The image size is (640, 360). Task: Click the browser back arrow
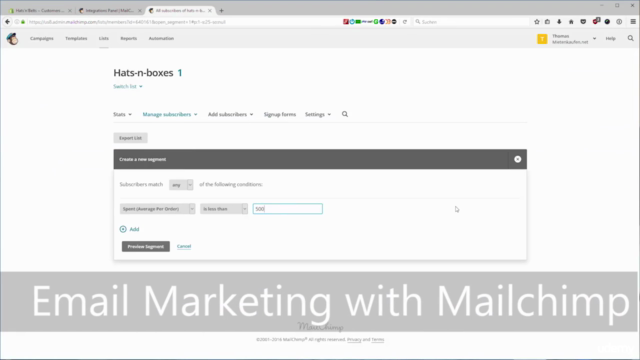7,22
